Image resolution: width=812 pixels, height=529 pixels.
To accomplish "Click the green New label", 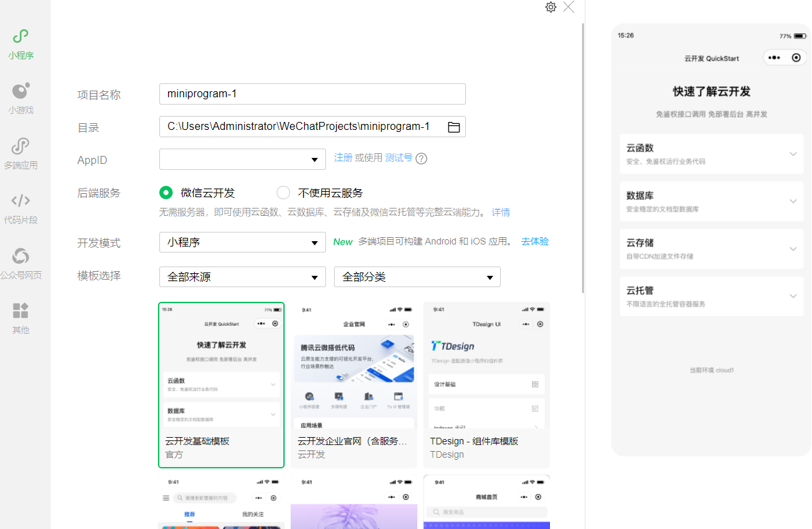I will [343, 242].
